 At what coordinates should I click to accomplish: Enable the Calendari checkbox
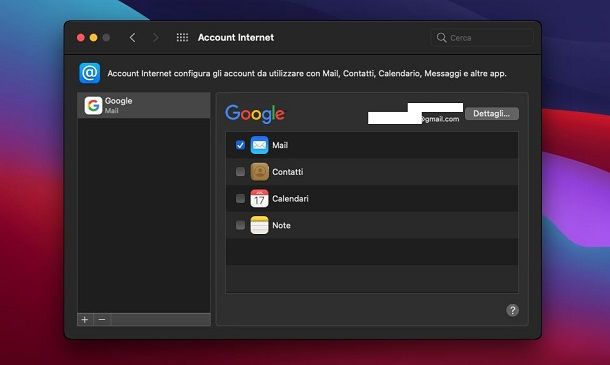240,198
